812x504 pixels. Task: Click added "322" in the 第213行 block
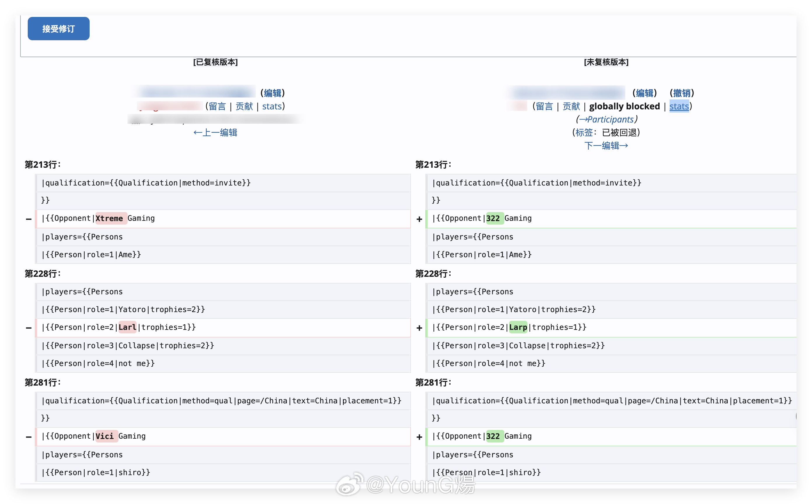pyautogui.click(x=495, y=218)
